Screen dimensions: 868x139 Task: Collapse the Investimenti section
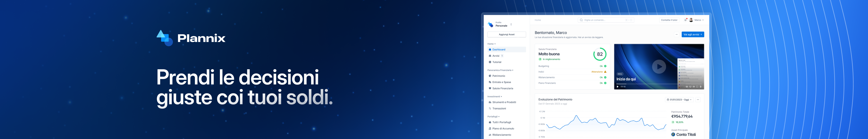(494, 97)
